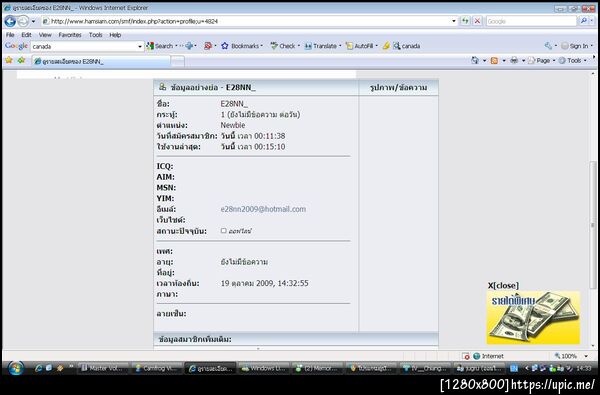Click the Google Toolbar search field containing canada
The width and height of the screenshot is (600, 395).
[x=84, y=46]
